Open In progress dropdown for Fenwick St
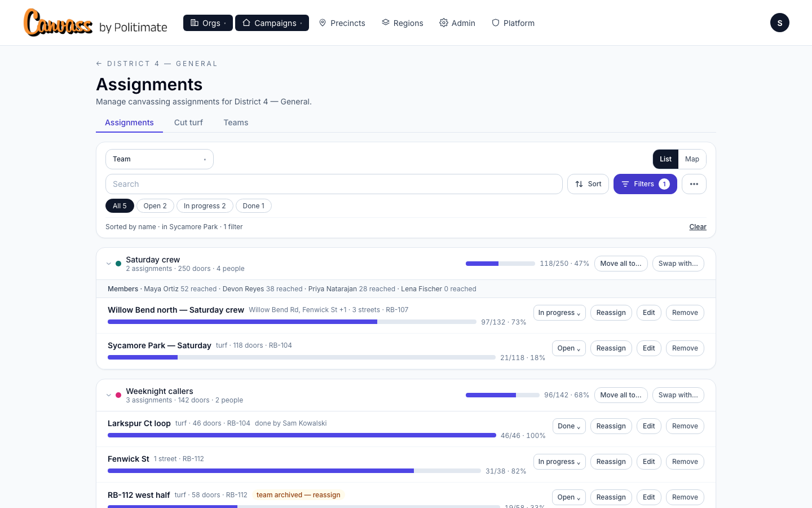The image size is (812, 508). pos(559,462)
